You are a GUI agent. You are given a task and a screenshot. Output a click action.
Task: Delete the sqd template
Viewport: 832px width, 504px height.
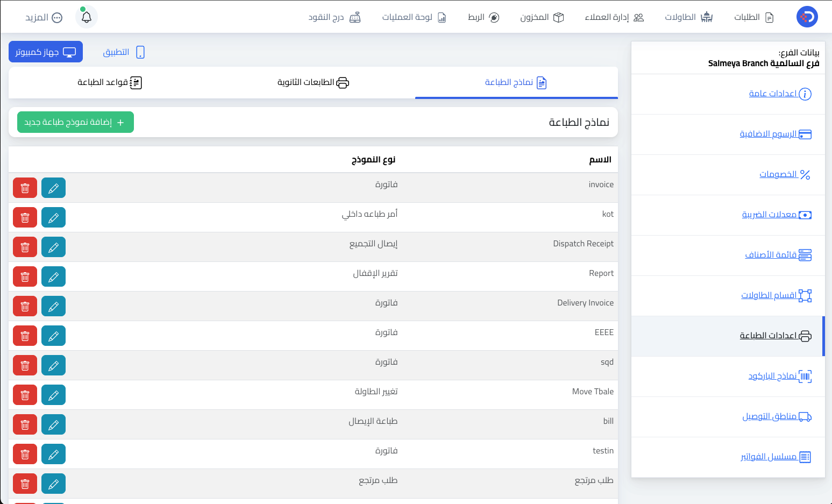[x=25, y=365]
